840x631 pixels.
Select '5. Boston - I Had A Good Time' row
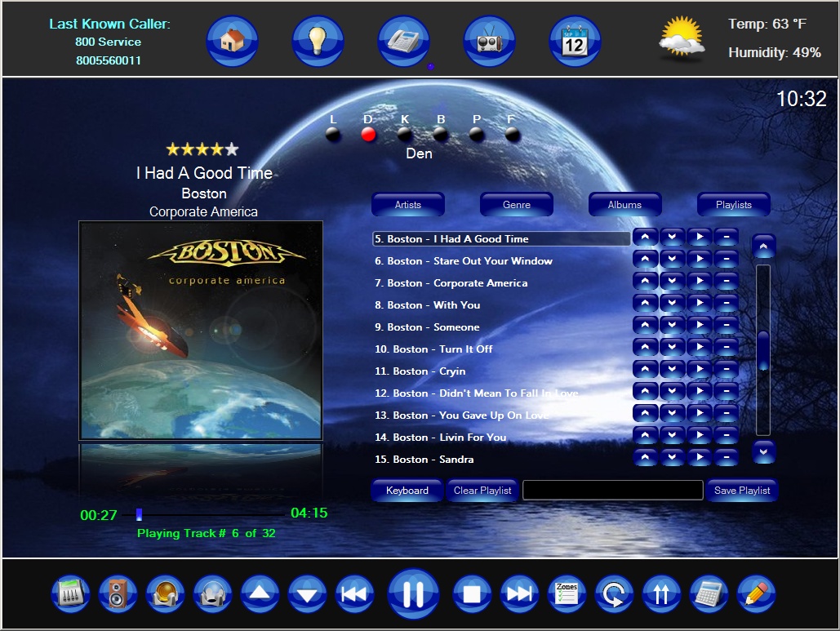[501, 239]
